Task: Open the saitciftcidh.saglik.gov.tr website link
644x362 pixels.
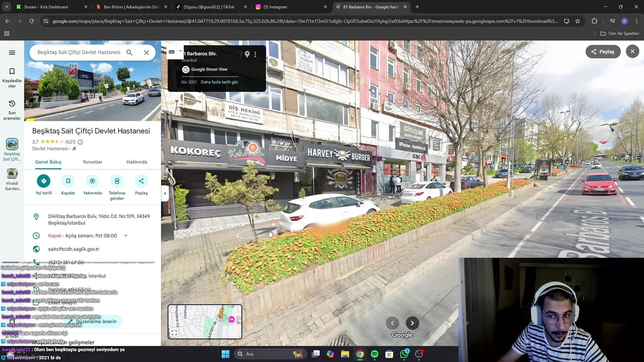Action: coord(73,249)
